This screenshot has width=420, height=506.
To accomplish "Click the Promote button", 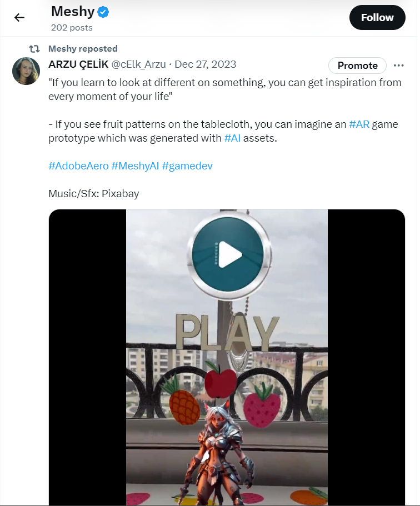I will 357,66.
